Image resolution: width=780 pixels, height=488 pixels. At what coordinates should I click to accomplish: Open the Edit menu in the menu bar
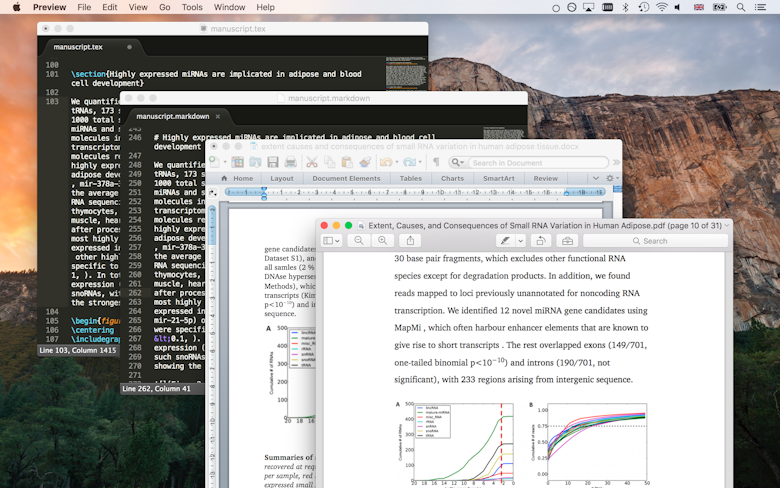point(109,7)
